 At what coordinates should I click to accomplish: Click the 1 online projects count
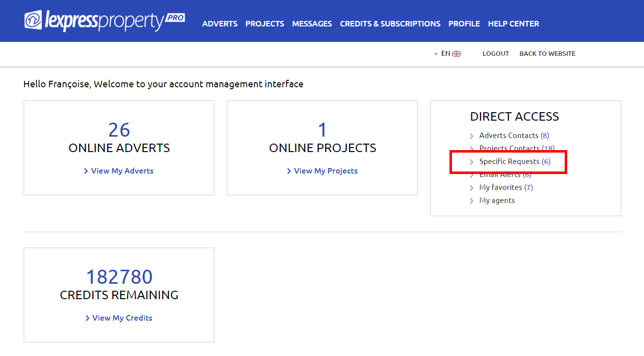click(322, 130)
